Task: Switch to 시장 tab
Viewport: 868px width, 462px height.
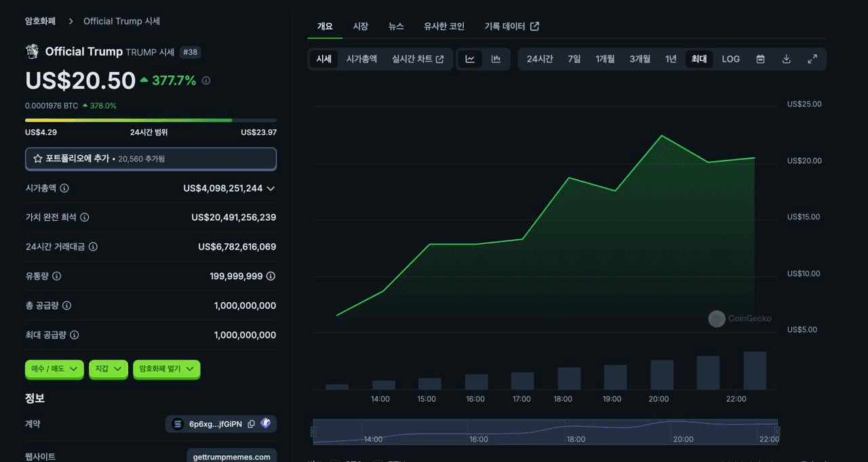Action: (x=360, y=26)
